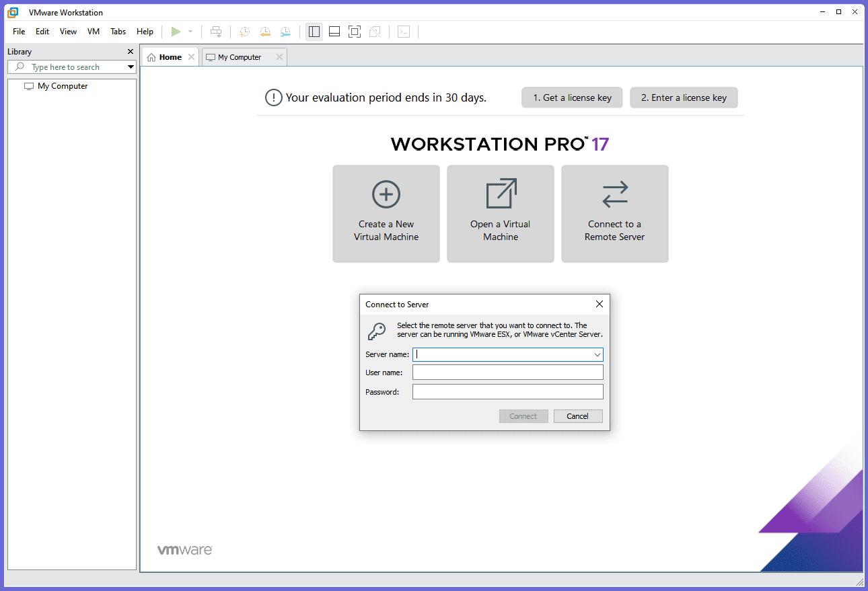Click the green Power On play icon
Image resolution: width=868 pixels, height=591 pixels.
pos(176,32)
